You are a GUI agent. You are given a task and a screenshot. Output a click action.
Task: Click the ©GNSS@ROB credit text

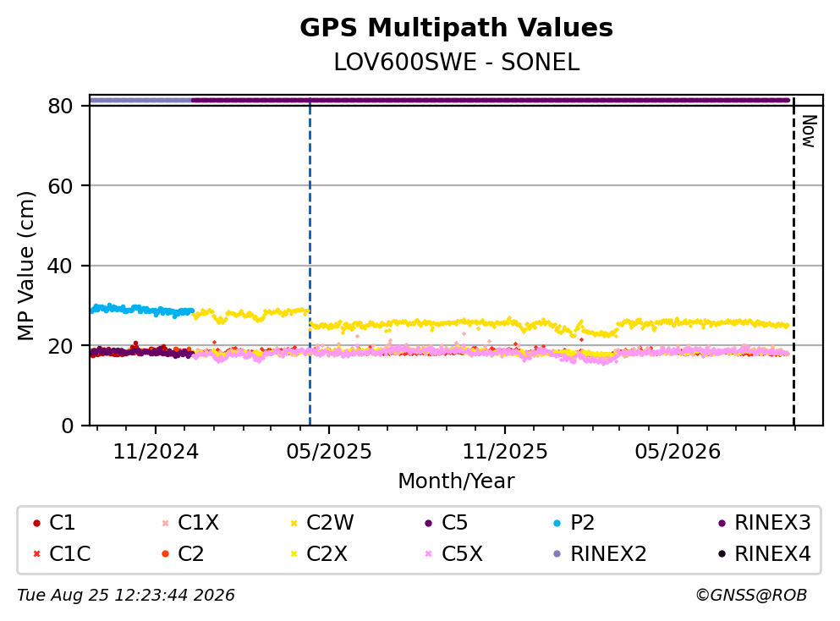(x=751, y=595)
